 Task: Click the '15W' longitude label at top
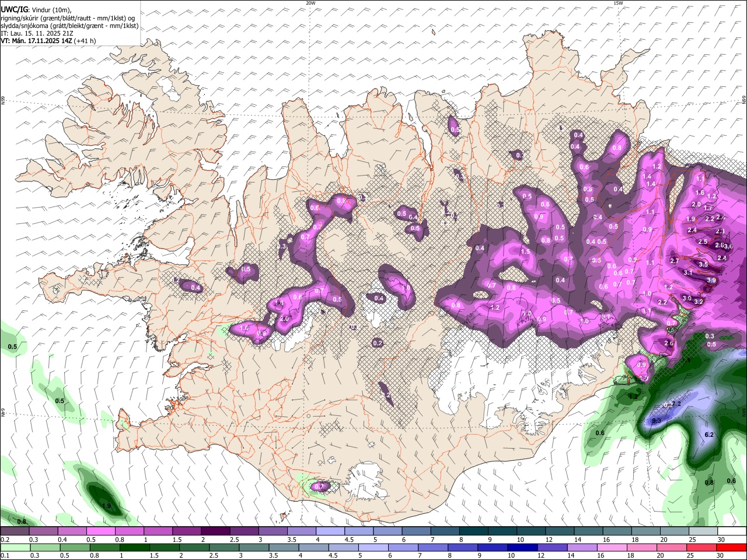click(618, 3)
